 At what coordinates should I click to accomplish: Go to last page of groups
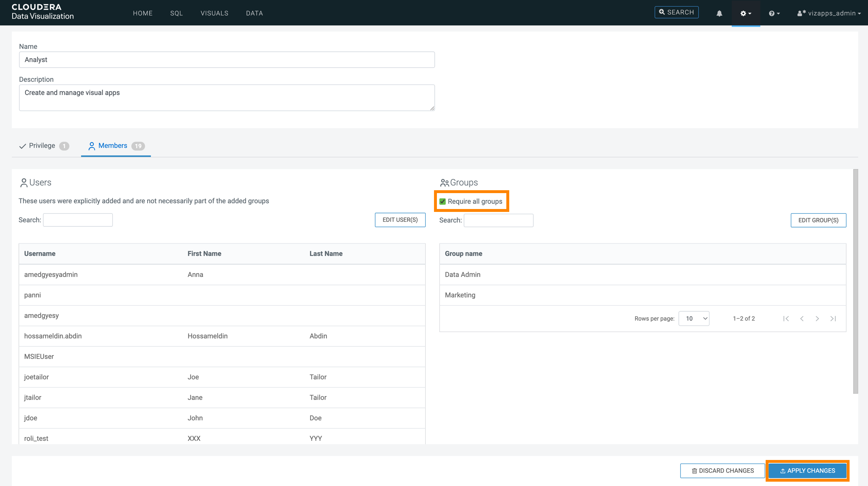[x=833, y=319]
